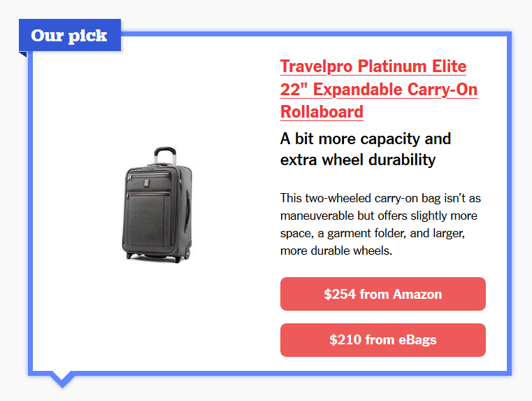532x401 pixels.
Task: Click the blue pointer arrow below the card
Action: click(x=62, y=380)
